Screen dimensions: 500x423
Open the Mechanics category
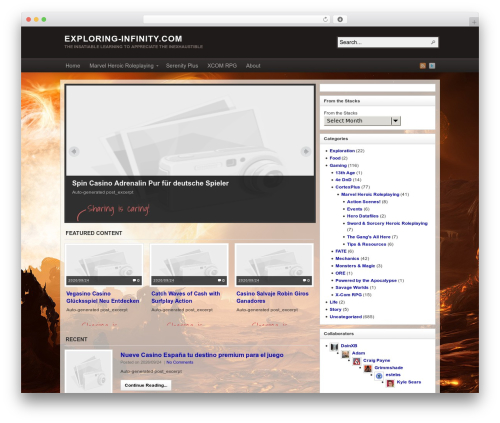click(x=347, y=258)
